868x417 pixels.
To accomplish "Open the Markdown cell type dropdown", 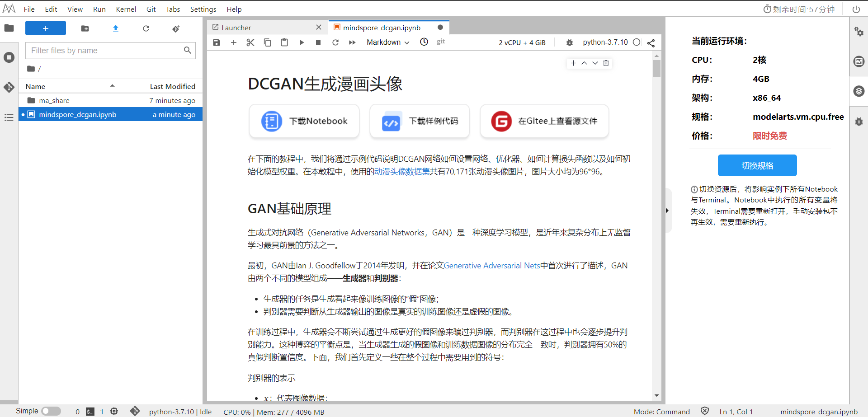I will click(388, 42).
